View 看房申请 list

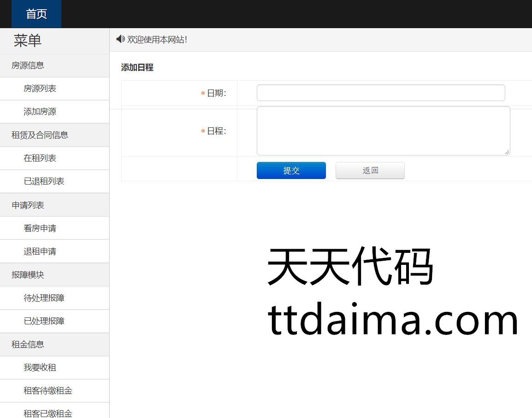pos(40,228)
